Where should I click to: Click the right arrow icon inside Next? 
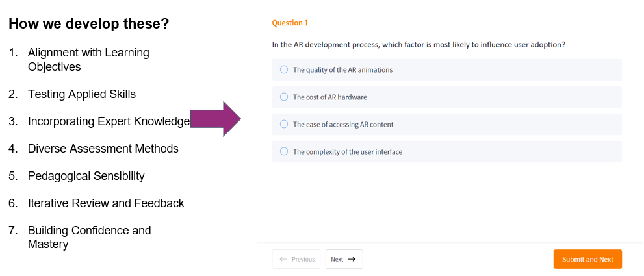click(352, 259)
